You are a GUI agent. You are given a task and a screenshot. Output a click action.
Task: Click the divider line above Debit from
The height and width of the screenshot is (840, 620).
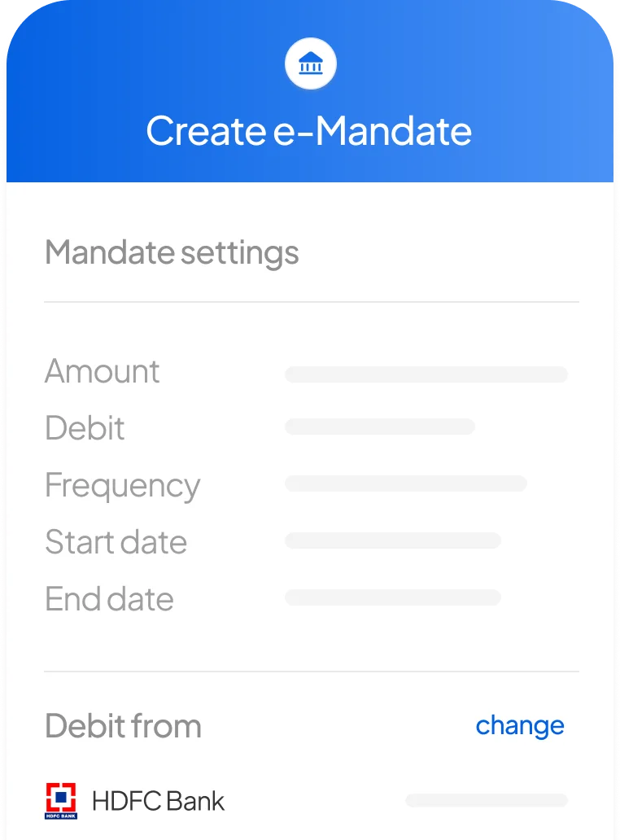click(312, 672)
